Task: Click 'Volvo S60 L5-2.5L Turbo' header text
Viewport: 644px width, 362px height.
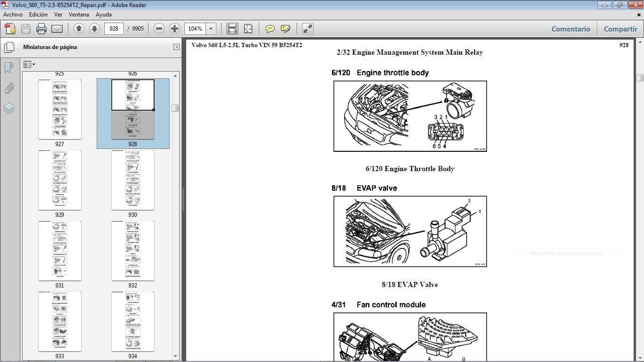Action: tap(224, 45)
